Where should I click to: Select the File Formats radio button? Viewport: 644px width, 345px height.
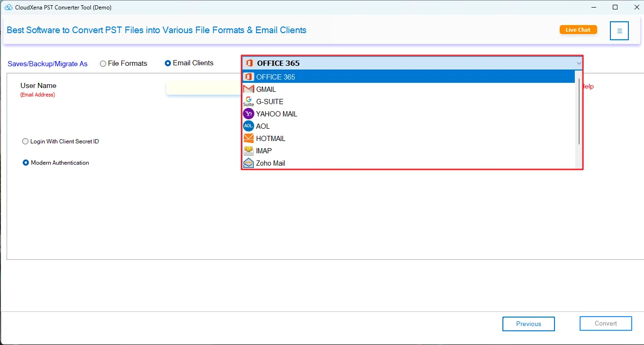click(x=103, y=63)
